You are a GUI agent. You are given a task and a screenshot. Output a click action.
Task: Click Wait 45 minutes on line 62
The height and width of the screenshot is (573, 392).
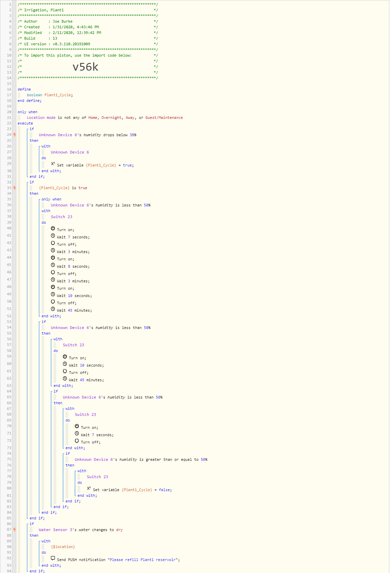(86, 380)
